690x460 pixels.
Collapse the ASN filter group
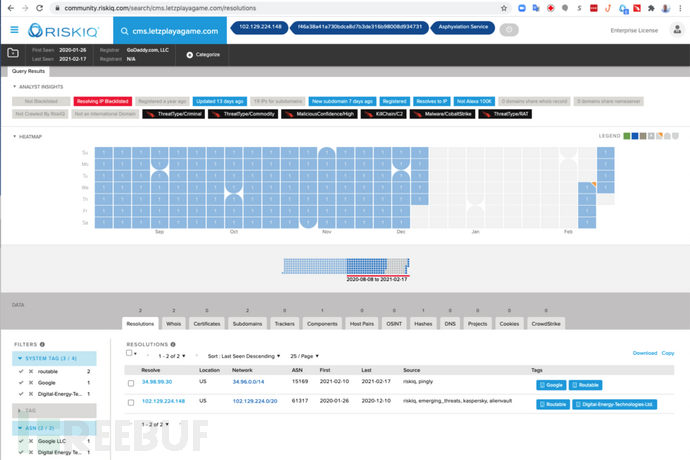(x=54, y=428)
